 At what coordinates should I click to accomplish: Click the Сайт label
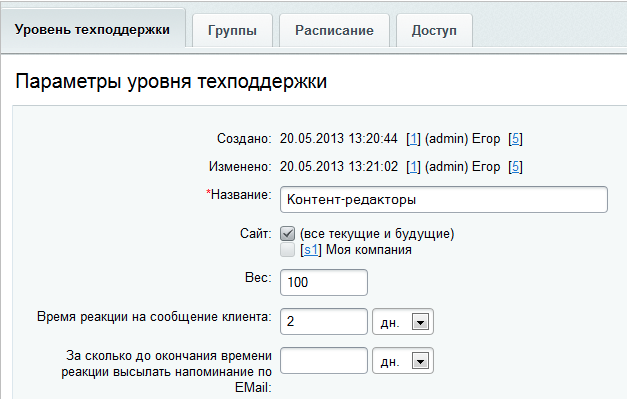click(256, 233)
